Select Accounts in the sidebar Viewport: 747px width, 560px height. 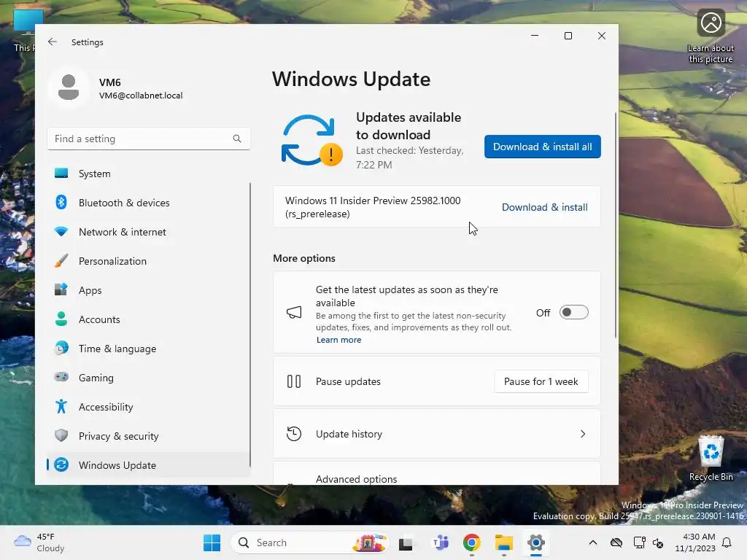point(149,319)
